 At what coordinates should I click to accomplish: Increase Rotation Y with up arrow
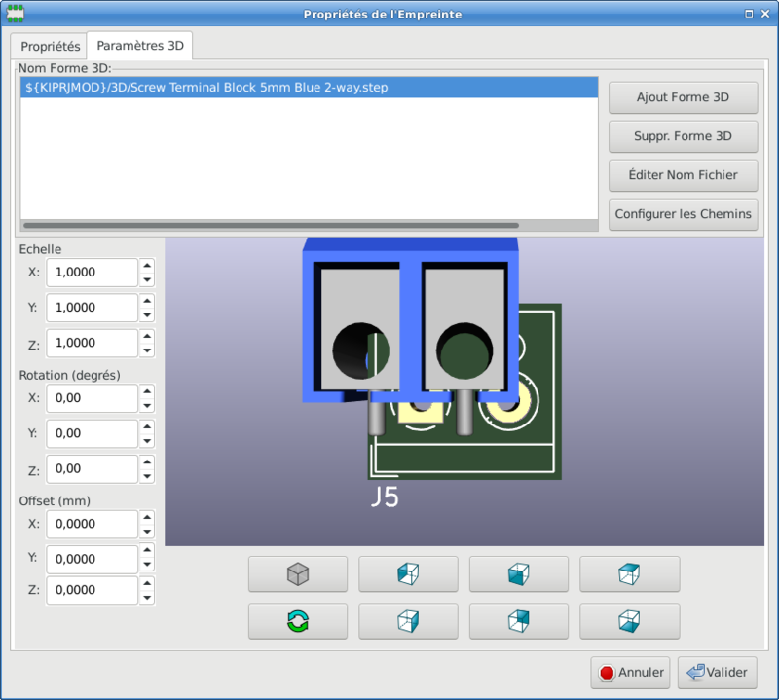coord(147,426)
